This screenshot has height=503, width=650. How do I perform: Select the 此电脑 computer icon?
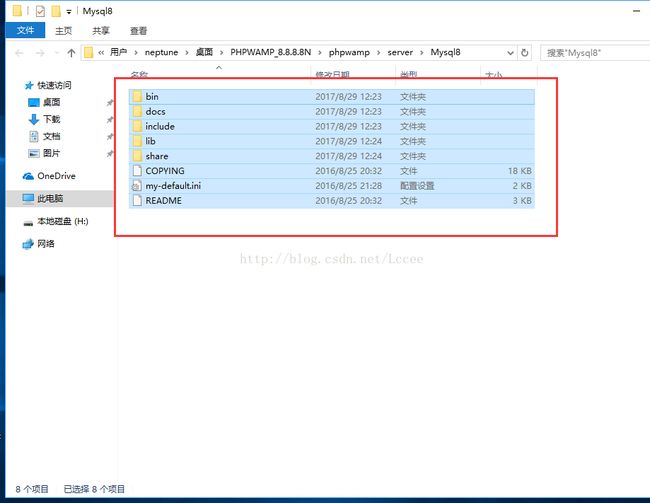pyautogui.click(x=28, y=199)
